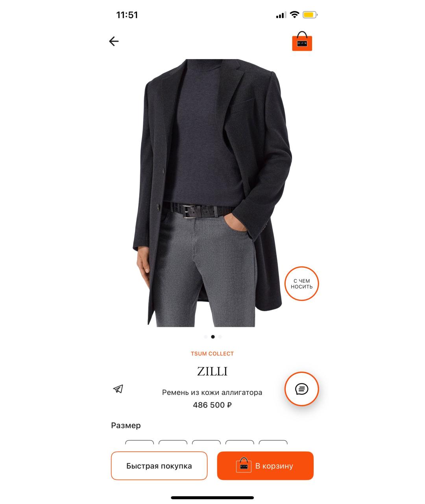The width and height of the screenshot is (425, 504).
Task: Tap the cellular signal bars icon
Action: 281,15
